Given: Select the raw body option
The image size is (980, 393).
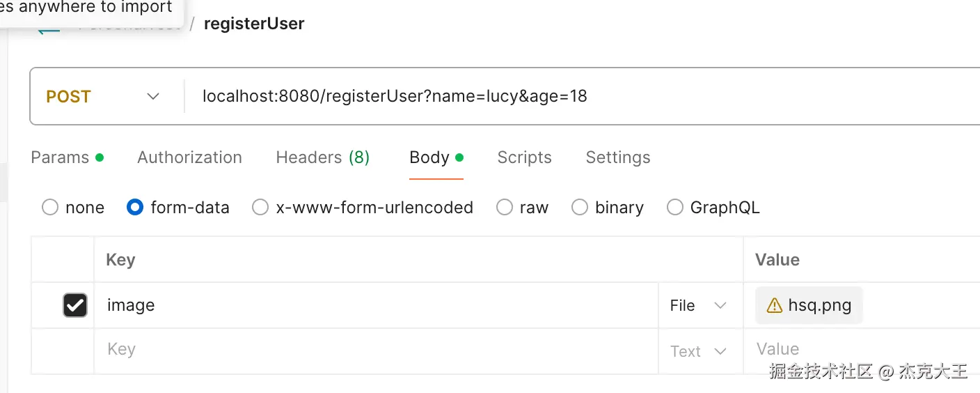Looking at the screenshot, I should pos(505,208).
